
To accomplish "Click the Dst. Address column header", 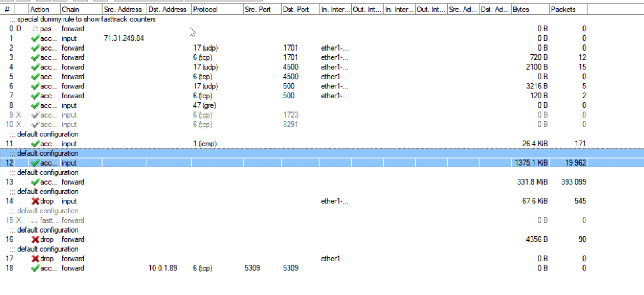I will tap(169, 10).
